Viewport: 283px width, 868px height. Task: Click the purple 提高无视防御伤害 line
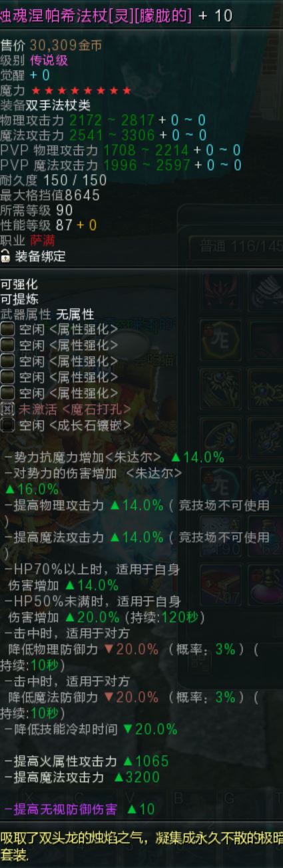(x=79, y=809)
